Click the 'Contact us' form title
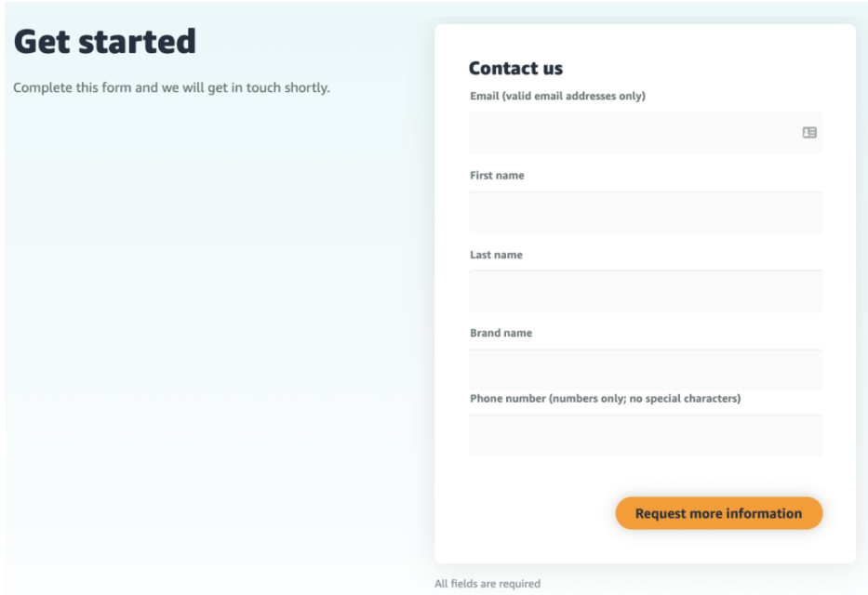 pyautogui.click(x=515, y=68)
